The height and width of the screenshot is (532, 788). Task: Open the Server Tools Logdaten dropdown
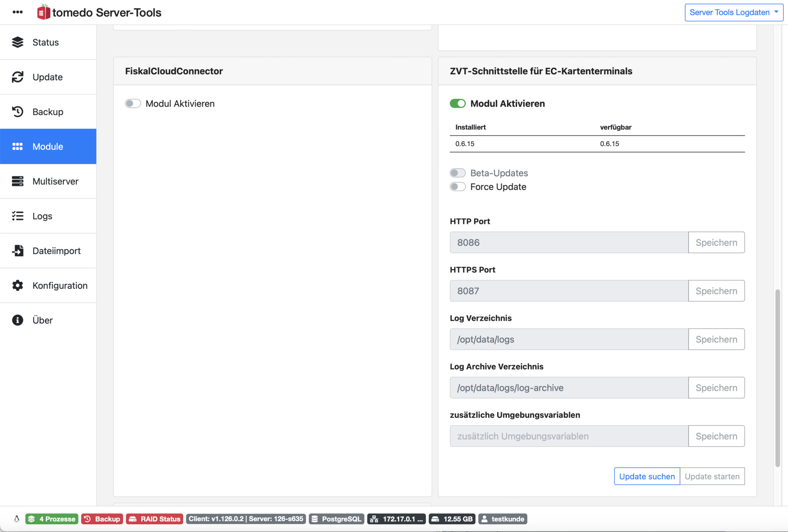click(x=731, y=12)
